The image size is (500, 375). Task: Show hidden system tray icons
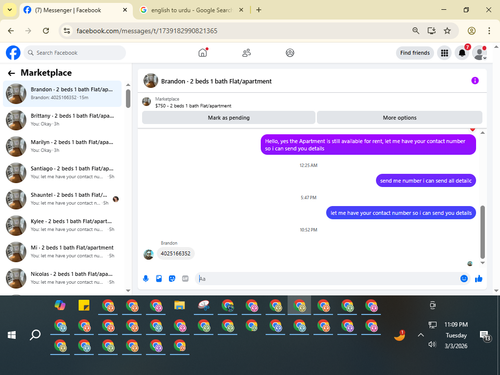tap(421, 335)
